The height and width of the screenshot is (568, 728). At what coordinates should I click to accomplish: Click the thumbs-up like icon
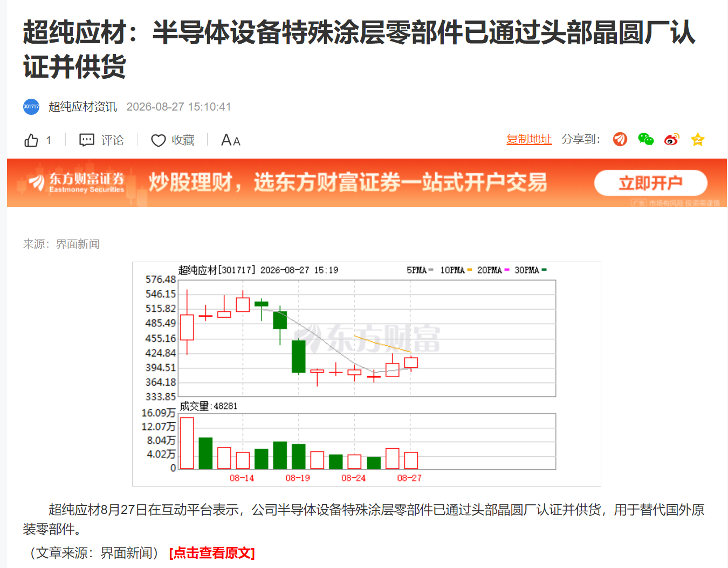tap(31, 140)
